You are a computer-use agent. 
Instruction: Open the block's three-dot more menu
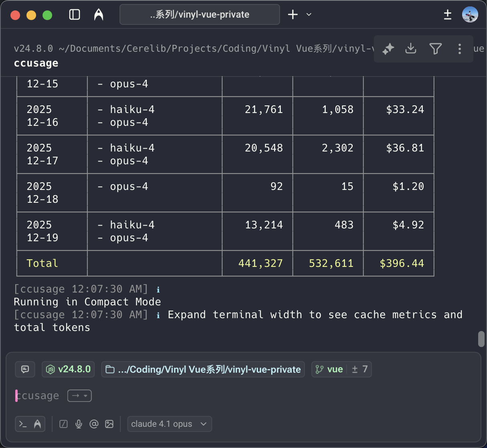point(459,49)
